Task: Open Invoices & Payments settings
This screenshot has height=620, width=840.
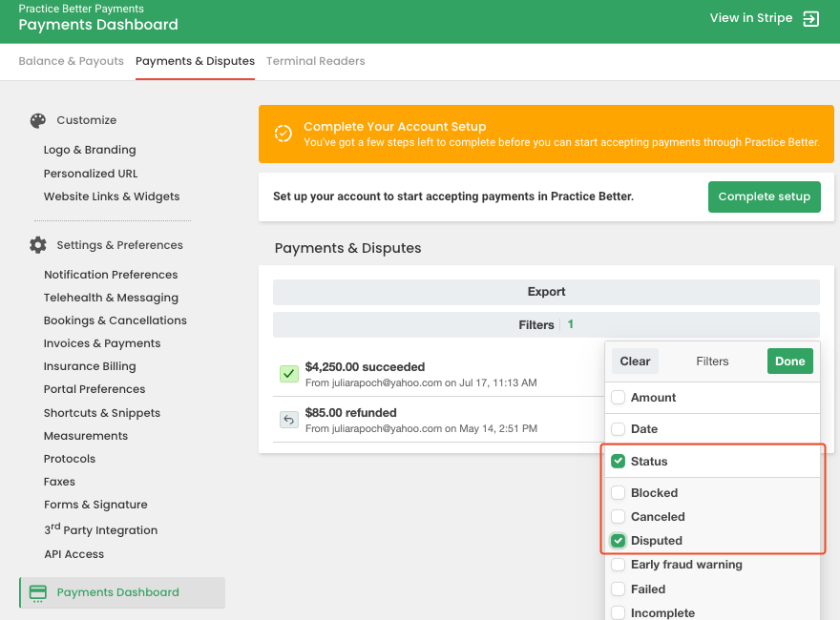Action: pyautogui.click(x=102, y=343)
